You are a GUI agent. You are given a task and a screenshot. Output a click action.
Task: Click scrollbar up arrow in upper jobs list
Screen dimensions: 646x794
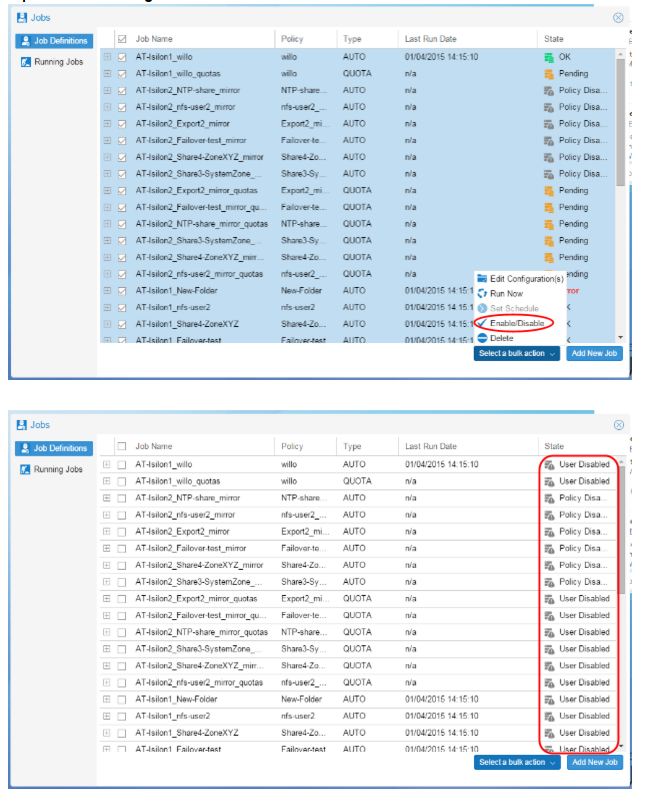(620, 54)
